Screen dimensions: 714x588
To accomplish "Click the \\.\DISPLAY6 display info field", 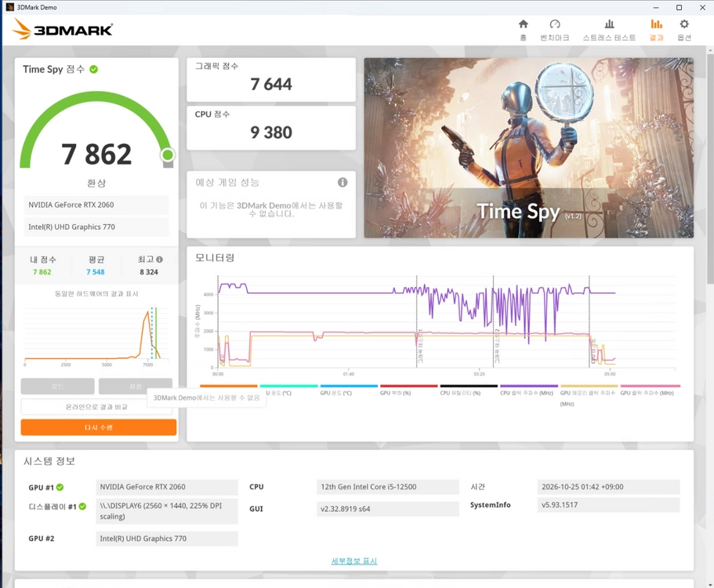I will 167,511.
